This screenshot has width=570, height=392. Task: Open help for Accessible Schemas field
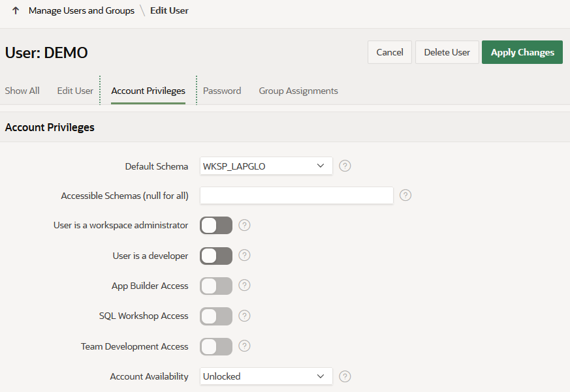pyautogui.click(x=405, y=195)
